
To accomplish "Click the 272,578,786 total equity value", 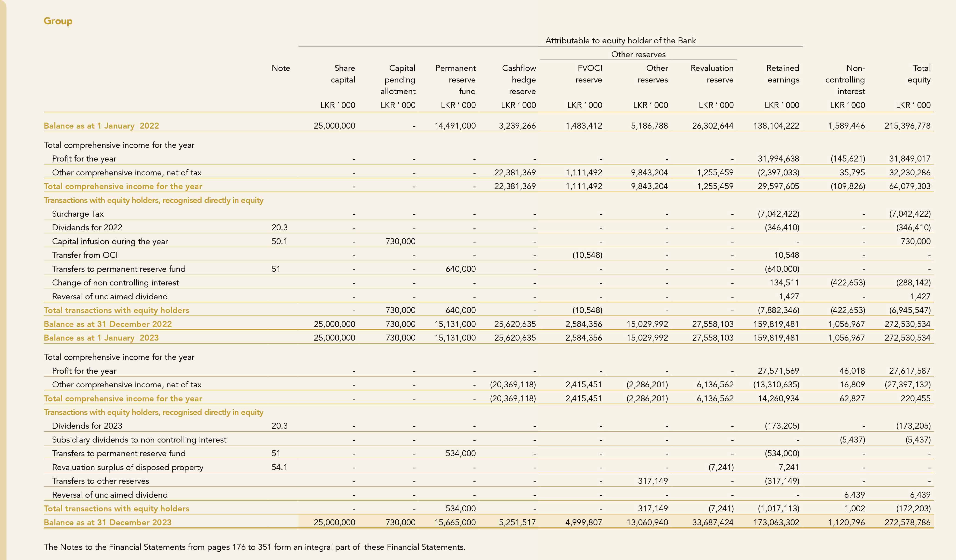I will click(907, 522).
